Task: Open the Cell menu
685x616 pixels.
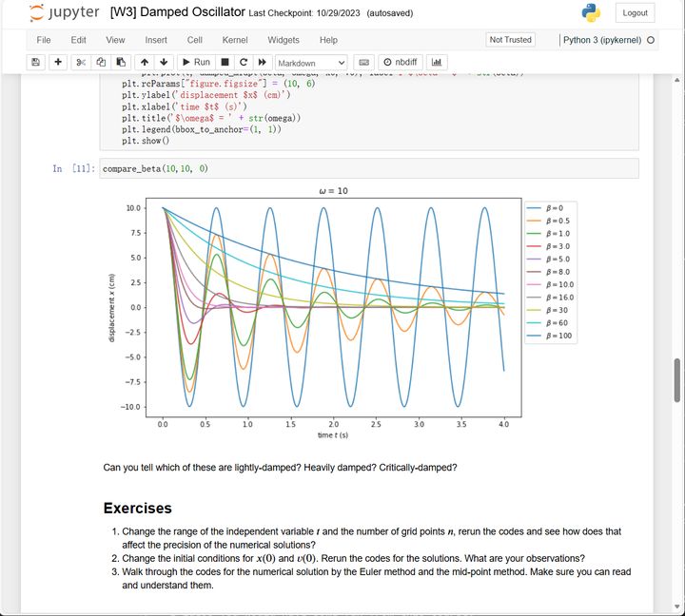Action: [195, 40]
